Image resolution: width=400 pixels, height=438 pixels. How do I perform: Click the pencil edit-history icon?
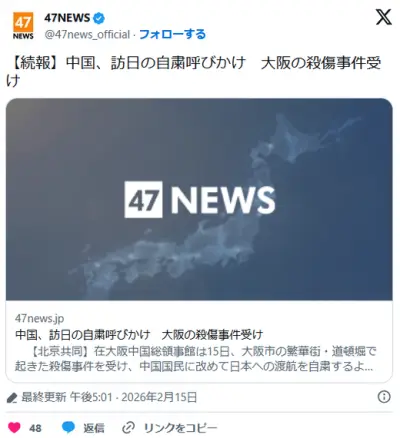coord(12,397)
